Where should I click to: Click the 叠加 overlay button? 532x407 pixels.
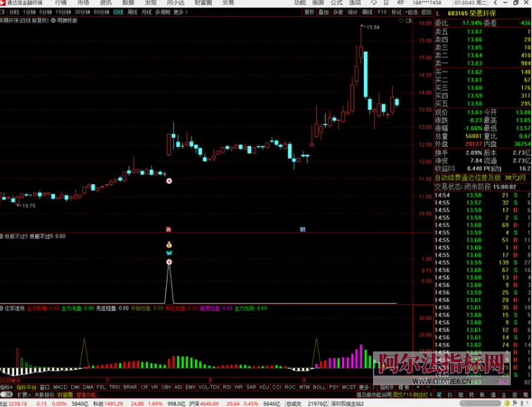[324, 12]
